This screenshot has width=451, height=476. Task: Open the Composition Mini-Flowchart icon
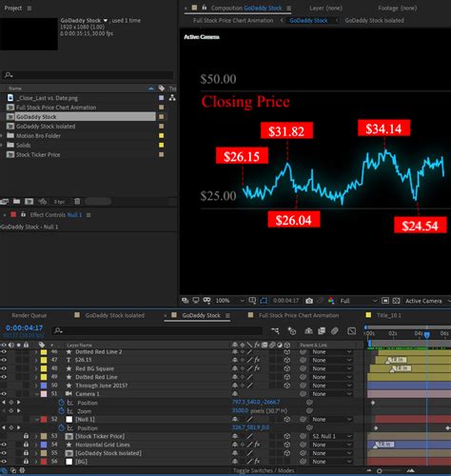point(275,331)
